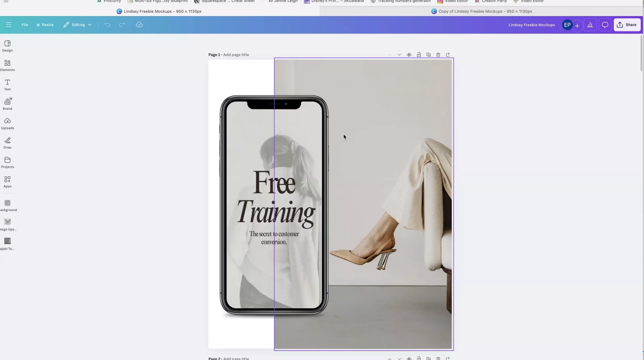This screenshot has height=360, width=644.
Task: Move Page 1 down with chevron
Action: tap(399, 55)
